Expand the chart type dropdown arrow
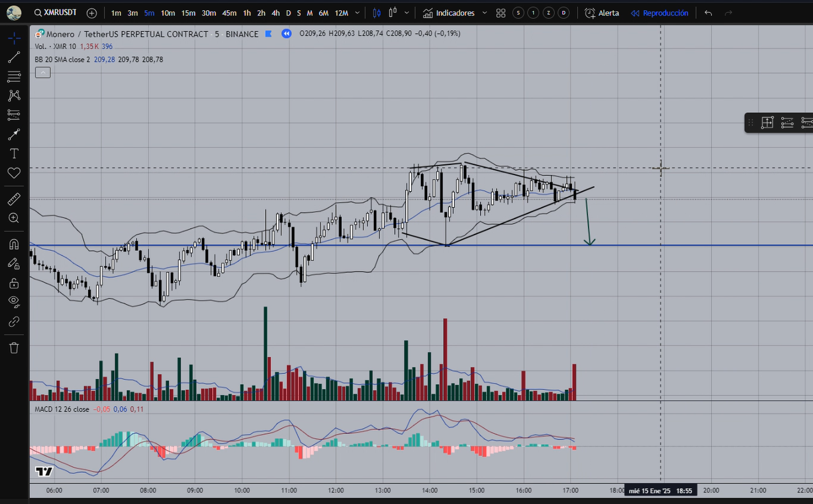813x504 pixels. (x=406, y=13)
